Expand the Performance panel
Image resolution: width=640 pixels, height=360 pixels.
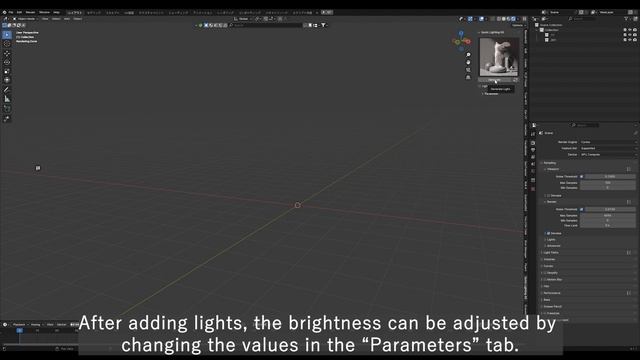click(551, 293)
